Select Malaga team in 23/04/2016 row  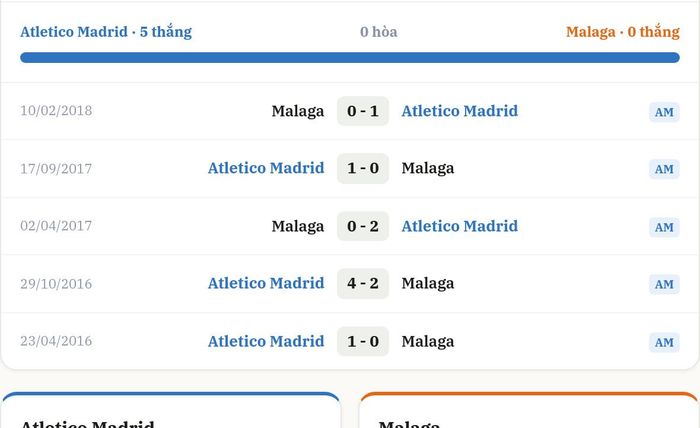[x=428, y=341]
